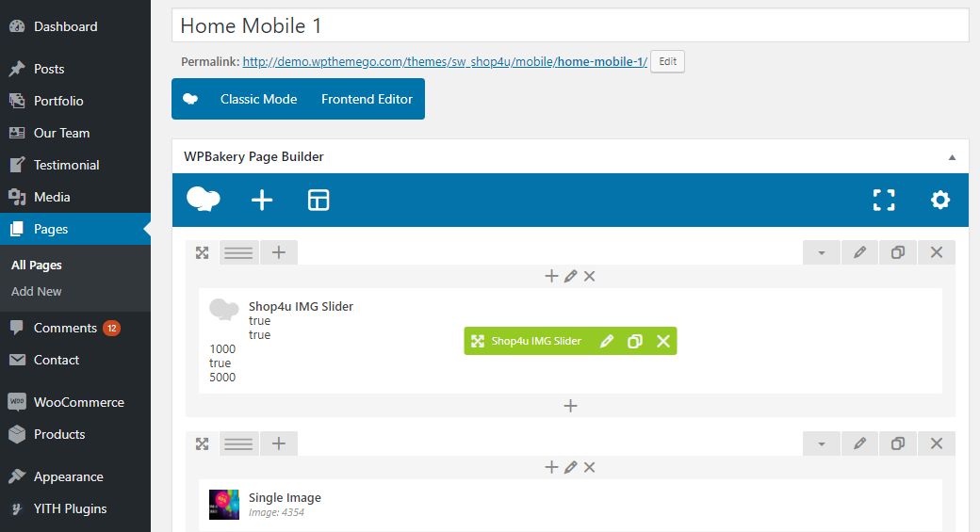Image resolution: width=980 pixels, height=532 pixels.
Task: Edit the first row settings
Action: click(x=860, y=252)
